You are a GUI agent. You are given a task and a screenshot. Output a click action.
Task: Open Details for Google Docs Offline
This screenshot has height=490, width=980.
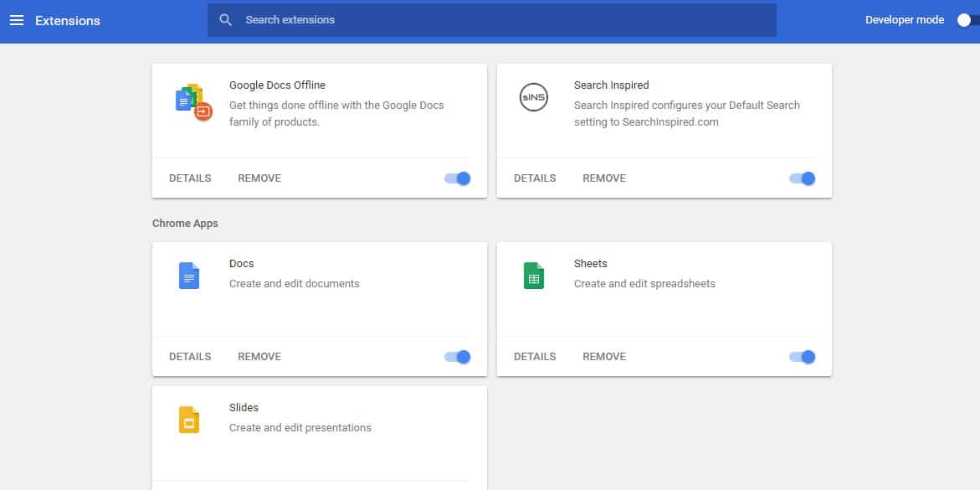190,178
